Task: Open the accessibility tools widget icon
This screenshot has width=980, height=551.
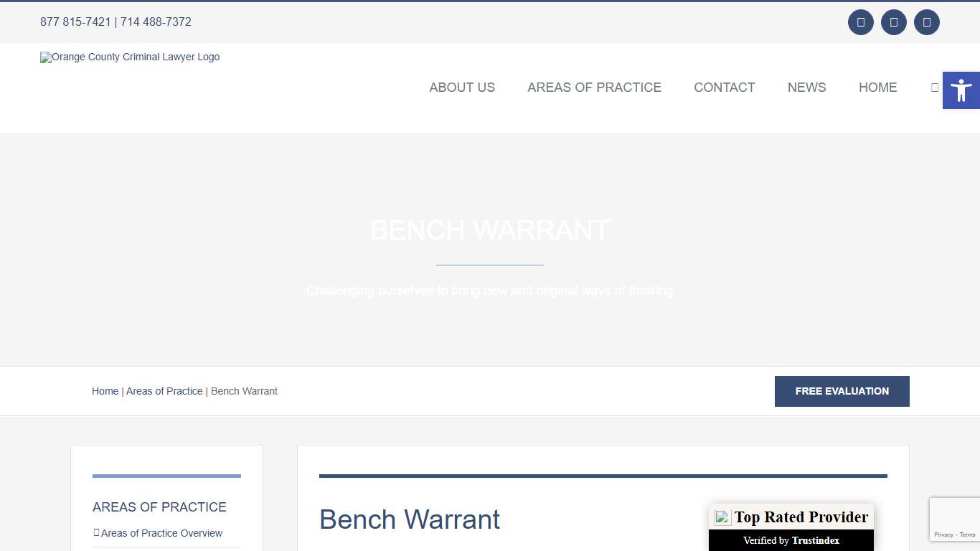Action: tap(961, 90)
